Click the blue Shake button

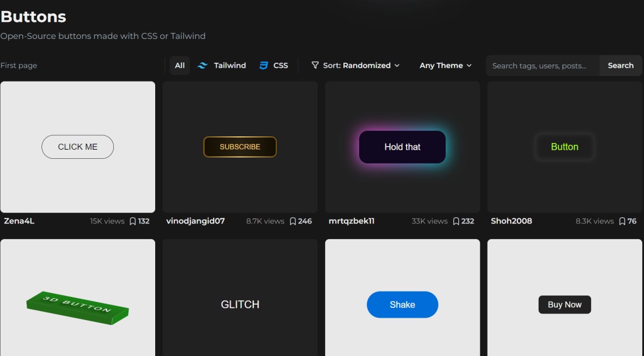click(x=402, y=305)
